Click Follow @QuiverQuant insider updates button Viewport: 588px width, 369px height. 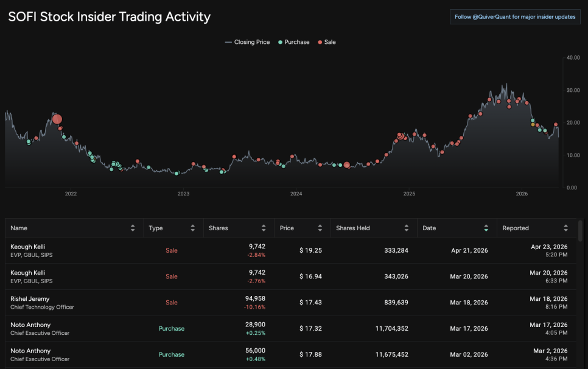pyautogui.click(x=514, y=17)
